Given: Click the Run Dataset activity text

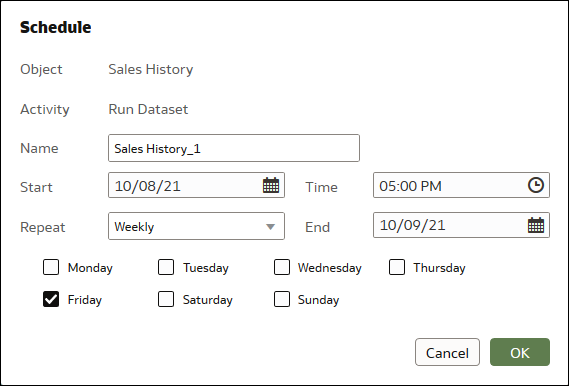Looking at the screenshot, I should tap(148, 109).
